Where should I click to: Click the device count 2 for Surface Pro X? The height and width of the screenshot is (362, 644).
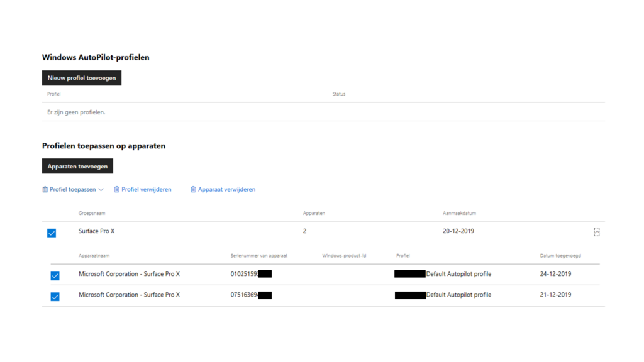pyautogui.click(x=304, y=231)
